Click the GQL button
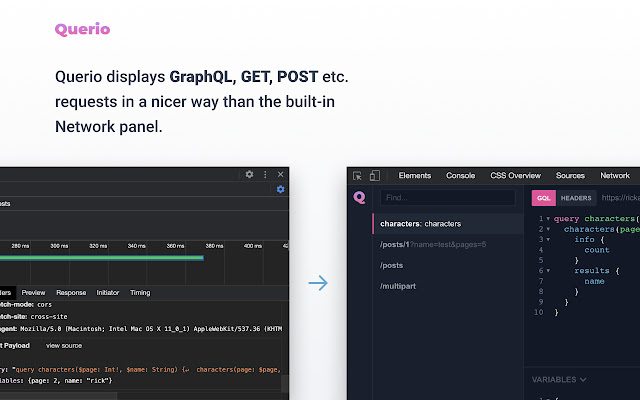Image resolution: width=640 pixels, height=400 pixels. click(x=544, y=198)
